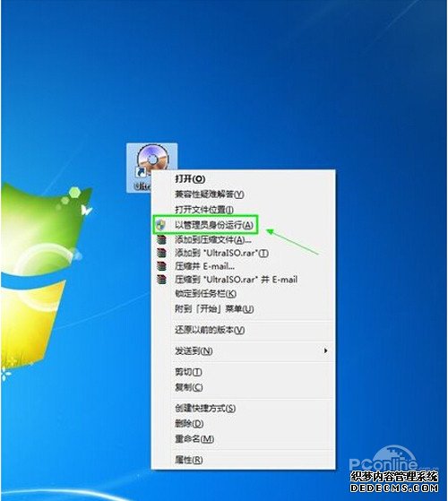448x501 pixels.
Task: Click WinRAR icon beside 压缩到 "UltraISO.rar" 并 E-mail
Action: tap(161, 280)
